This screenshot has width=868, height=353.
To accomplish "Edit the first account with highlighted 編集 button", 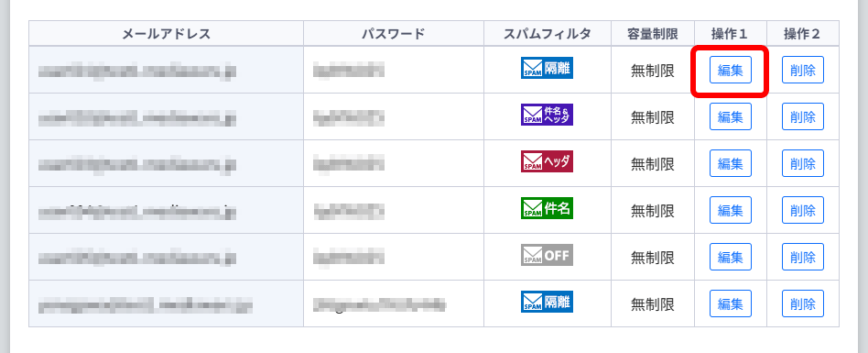I will (x=730, y=70).
